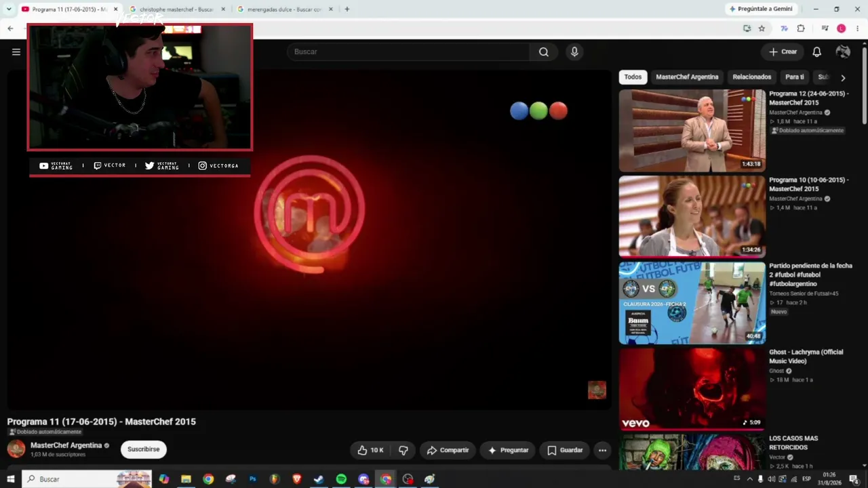Go back with the browser back arrow

pos(10,28)
